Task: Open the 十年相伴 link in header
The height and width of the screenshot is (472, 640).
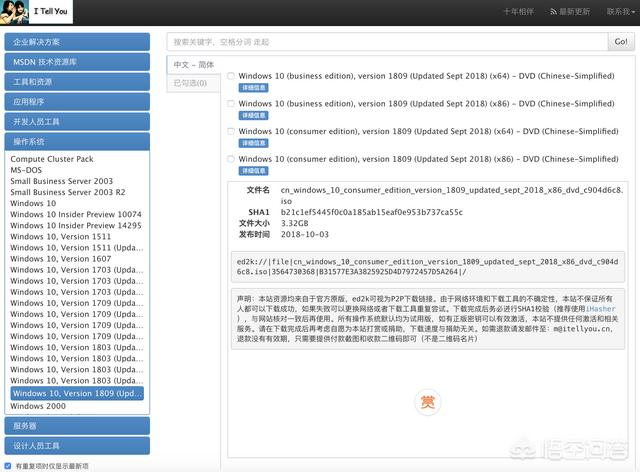Action: tap(518, 12)
